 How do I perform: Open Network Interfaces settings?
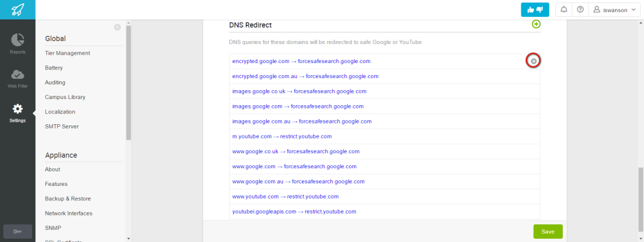(69, 213)
